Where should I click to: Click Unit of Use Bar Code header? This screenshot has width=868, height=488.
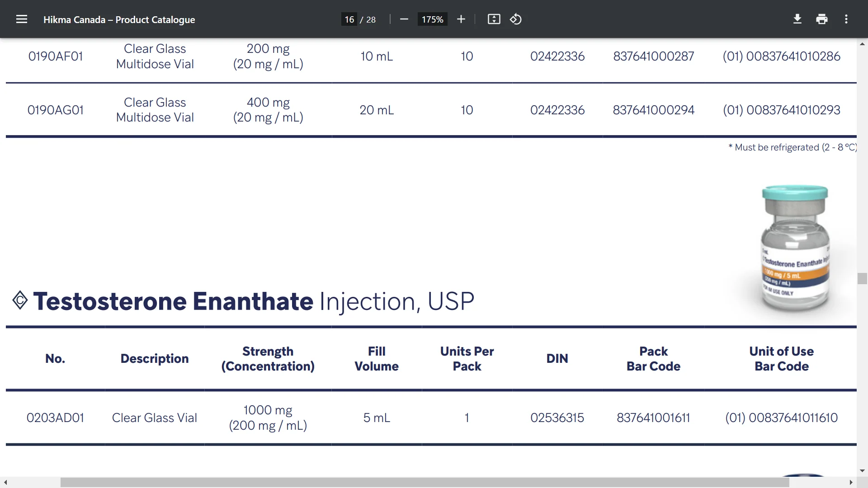tap(782, 358)
